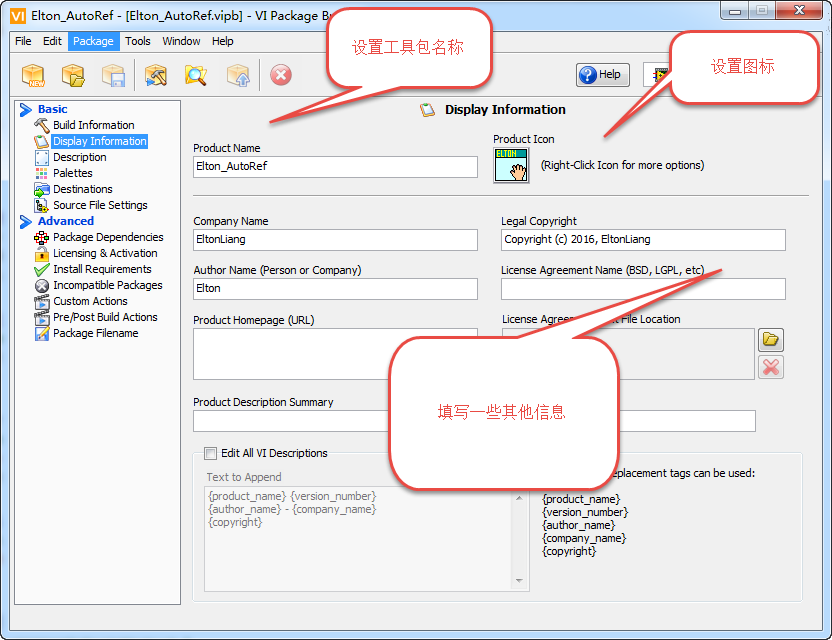Click the Licensing & Activation lock icon
The image size is (832, 640).
[x=41, y=254]
